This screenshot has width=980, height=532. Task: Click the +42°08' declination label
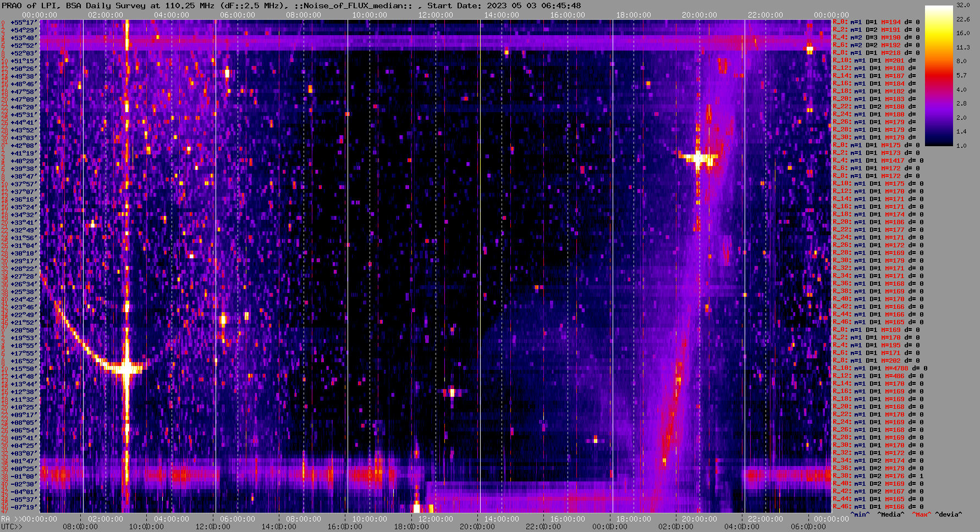coord(23,145)
